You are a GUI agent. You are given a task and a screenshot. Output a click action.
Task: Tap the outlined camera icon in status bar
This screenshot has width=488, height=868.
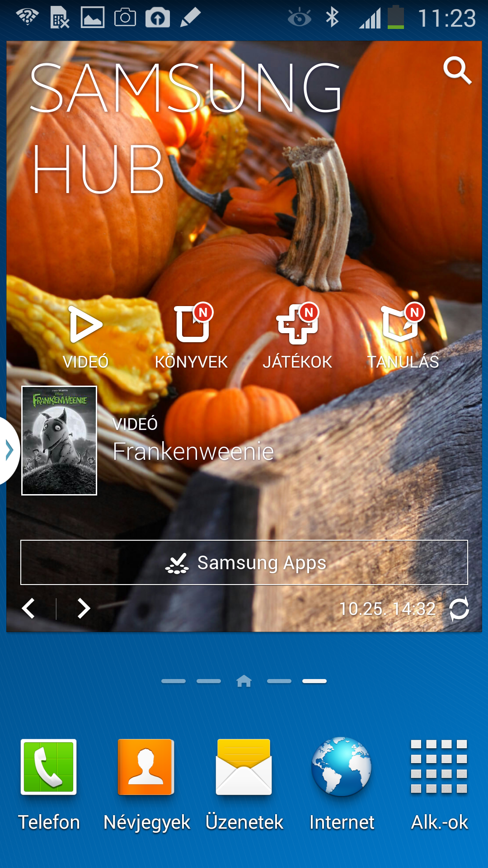click(x=125, y=18)
